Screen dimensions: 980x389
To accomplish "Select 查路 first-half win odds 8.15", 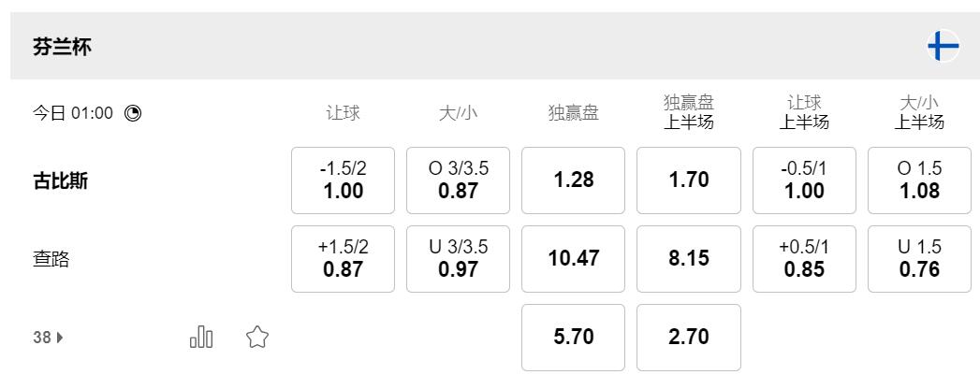I will [689, 259].
